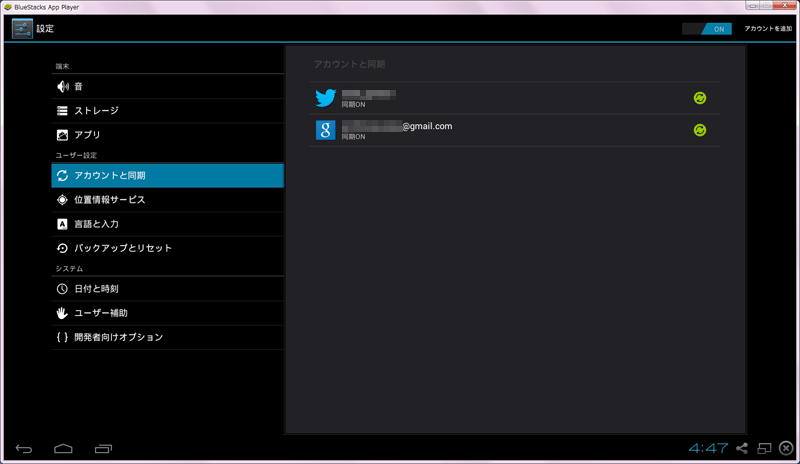Image resolution: width=800 pixels, height=464 pixels.
Task: Open ストレージ storage settings
Action: [x=167, y=111]
